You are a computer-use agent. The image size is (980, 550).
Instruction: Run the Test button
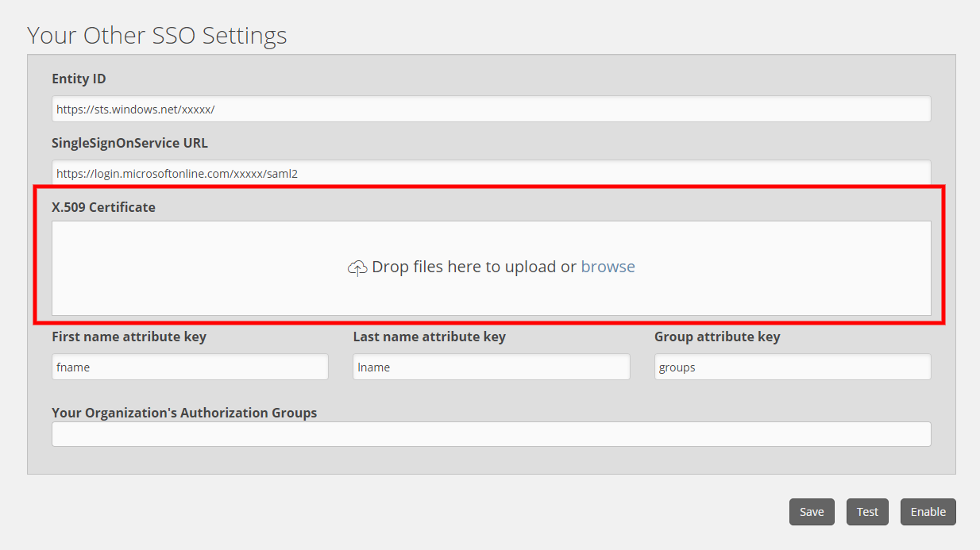tap(867, 512)
